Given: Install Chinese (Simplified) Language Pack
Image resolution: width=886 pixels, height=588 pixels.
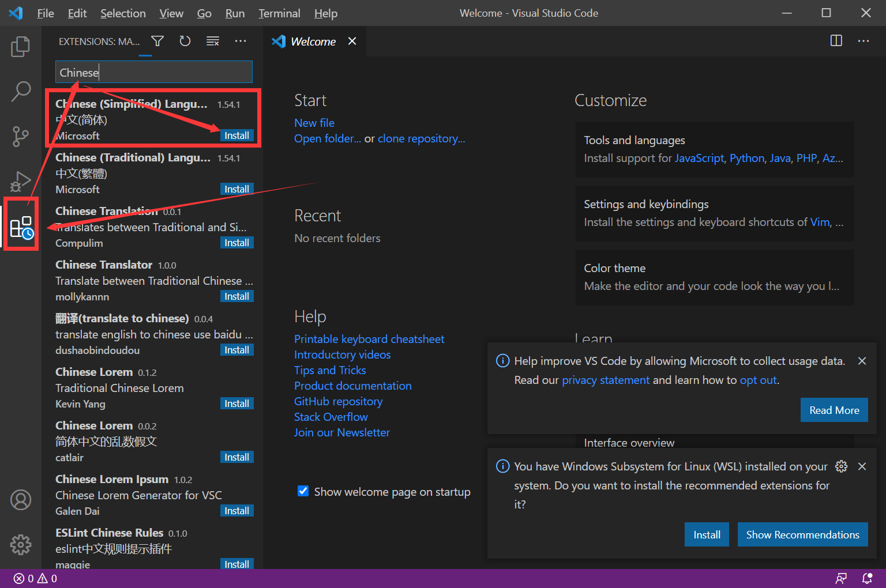Looking at the screenshot, I should [x=236, y=135].
